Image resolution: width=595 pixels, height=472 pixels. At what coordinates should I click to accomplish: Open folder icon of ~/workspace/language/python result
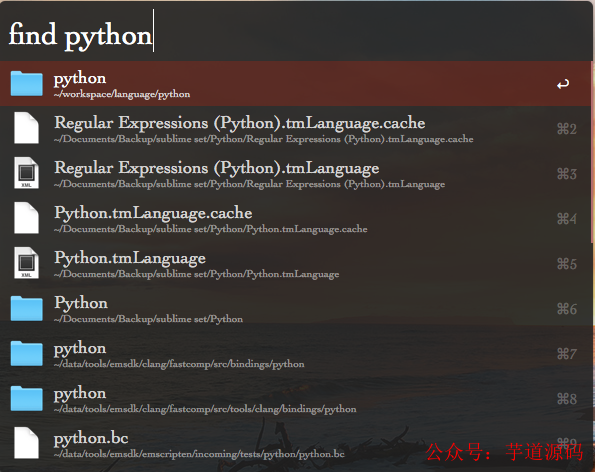tap(27, 83)
